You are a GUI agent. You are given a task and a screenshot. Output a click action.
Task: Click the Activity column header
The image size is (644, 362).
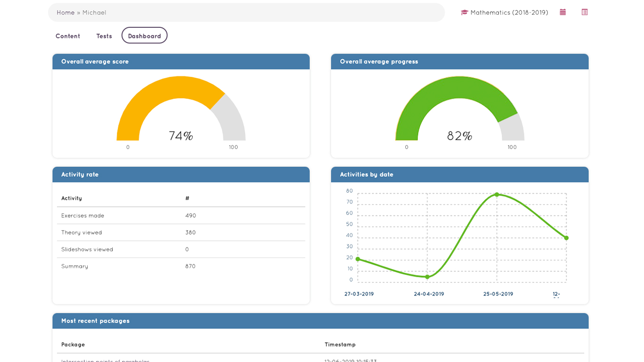72,198
